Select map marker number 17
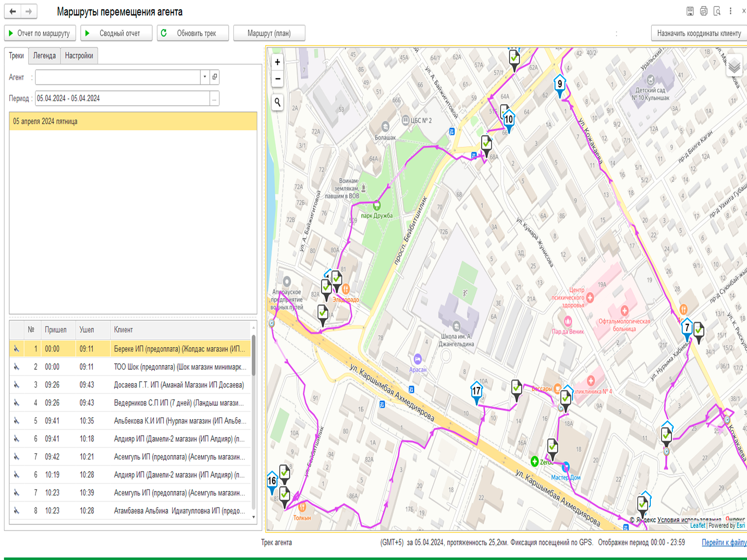Screen dimensions: 747x560 point(476,392)
